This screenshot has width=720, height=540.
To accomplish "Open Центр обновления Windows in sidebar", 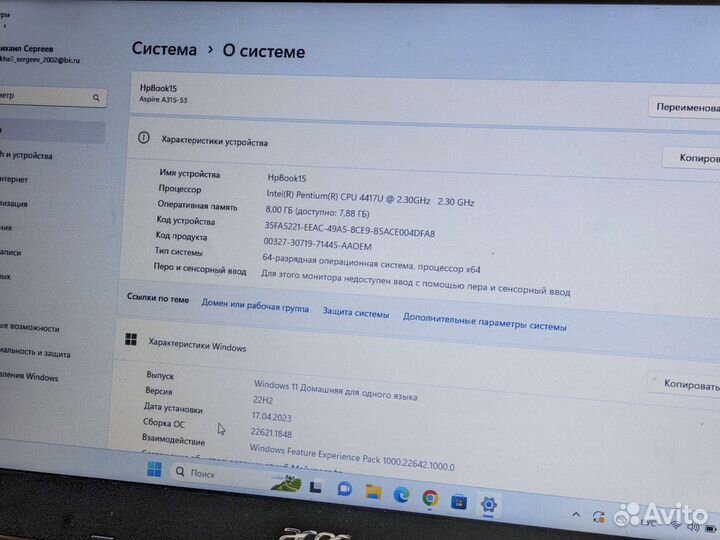I will (x=29, y=376).
